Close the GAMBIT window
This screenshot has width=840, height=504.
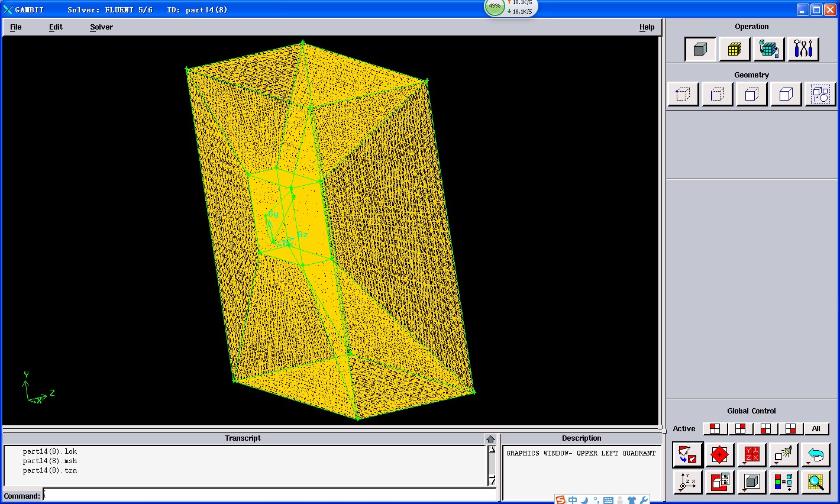[830, 9]
